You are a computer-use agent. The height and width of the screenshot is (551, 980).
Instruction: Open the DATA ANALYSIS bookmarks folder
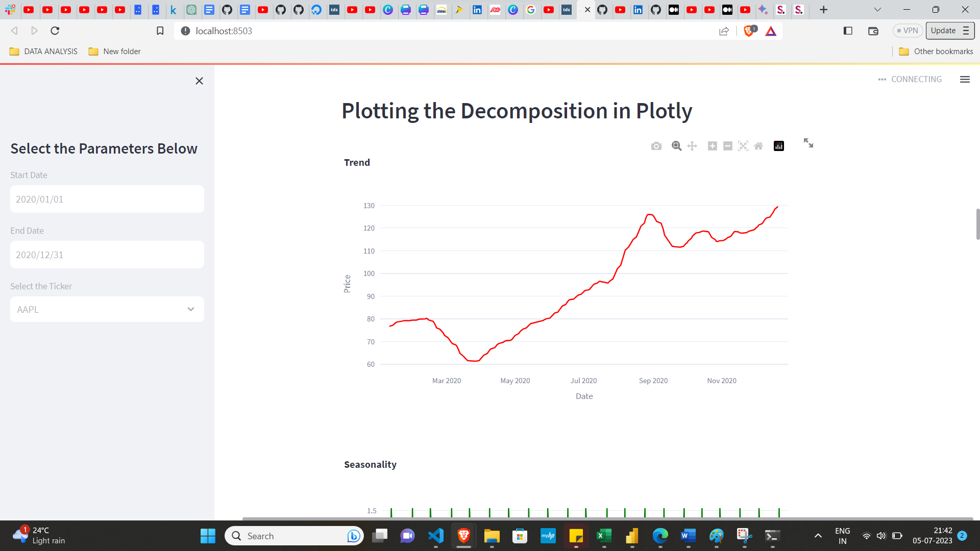(43, 51)
